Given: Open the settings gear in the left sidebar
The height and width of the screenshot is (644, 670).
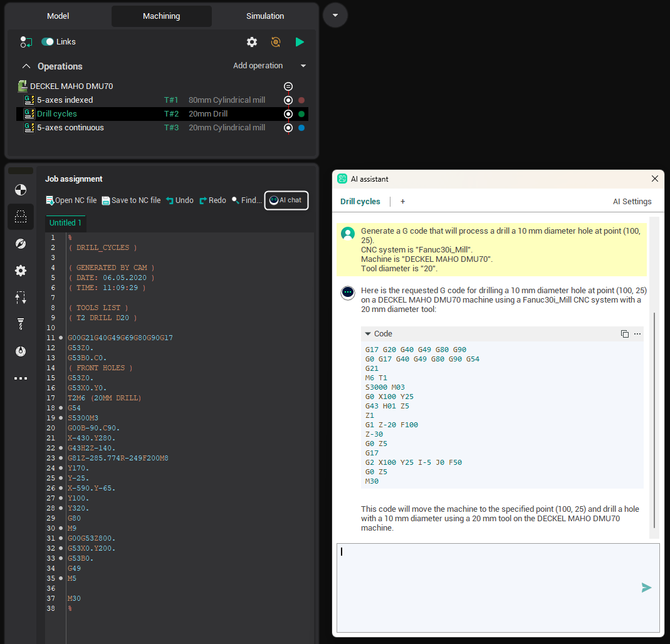Looking at the screenshot, I should click(21, 271).
